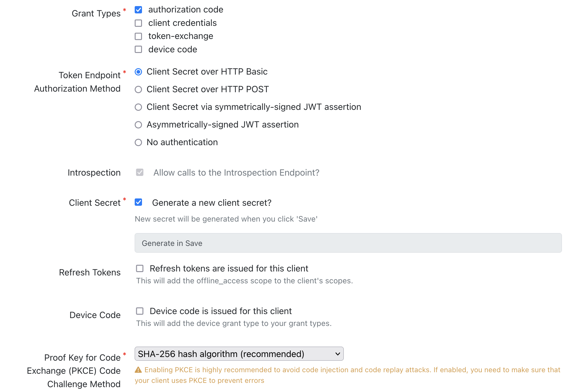Open the PKCE hash algorithm dropdown
The height and width of the screenshot is (392, 568).
click(239, 354)
